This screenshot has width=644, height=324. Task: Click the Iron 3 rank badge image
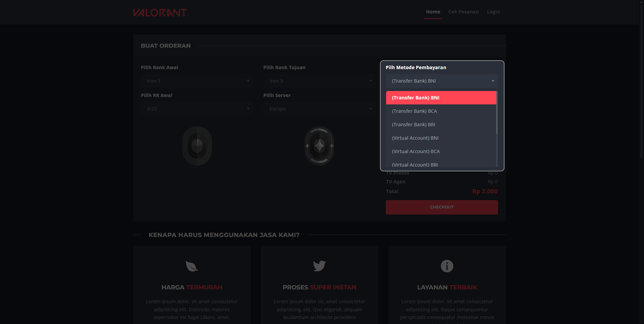(x=319, y=146)
